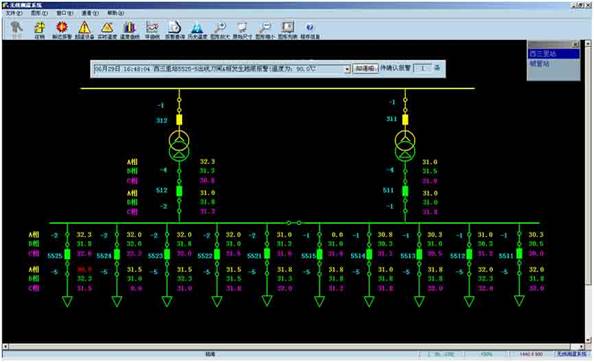Expand the alarm message dropdown arrow
Screen dimensions: 594x362
(x=347, y=69)
